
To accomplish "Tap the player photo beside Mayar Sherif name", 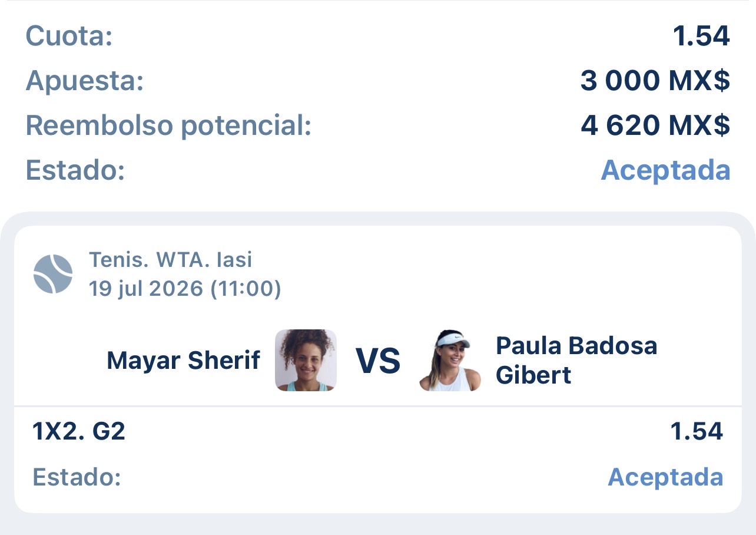I will [306, 360].
